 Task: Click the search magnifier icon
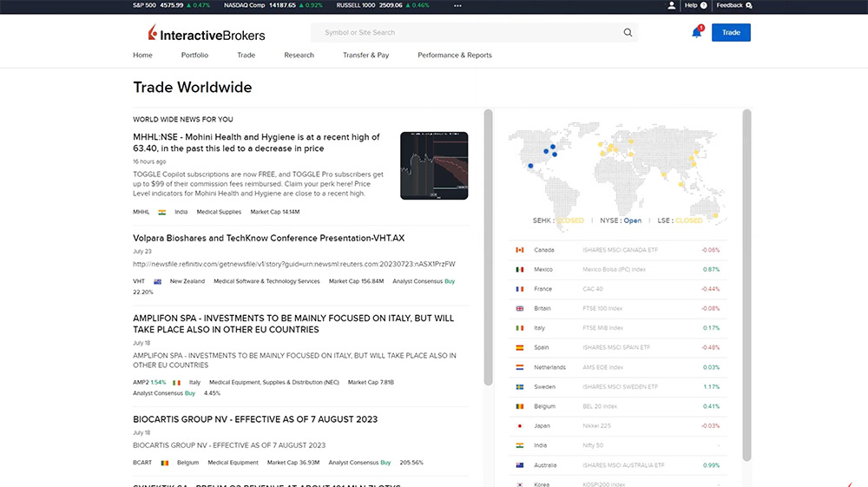click(628, 33)
